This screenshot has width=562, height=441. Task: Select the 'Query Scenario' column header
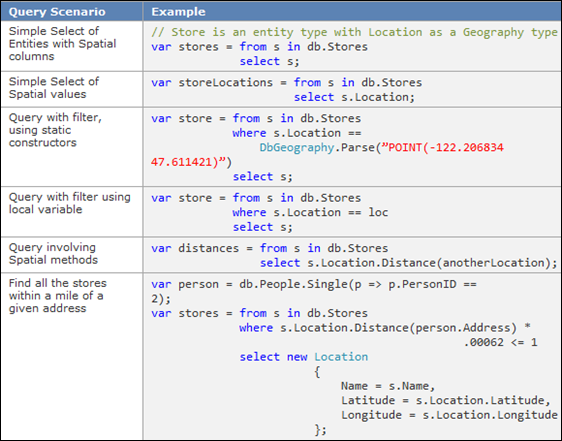coord(72,11)
